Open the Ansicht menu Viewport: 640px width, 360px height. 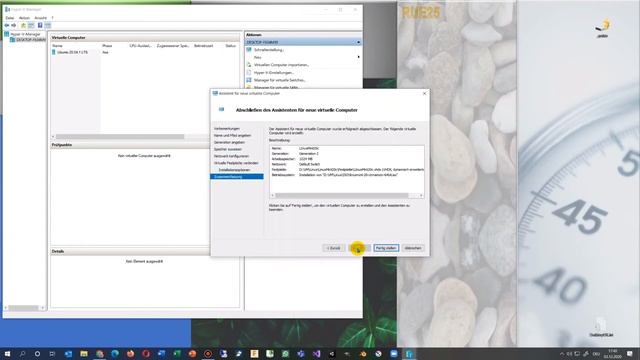40,18
